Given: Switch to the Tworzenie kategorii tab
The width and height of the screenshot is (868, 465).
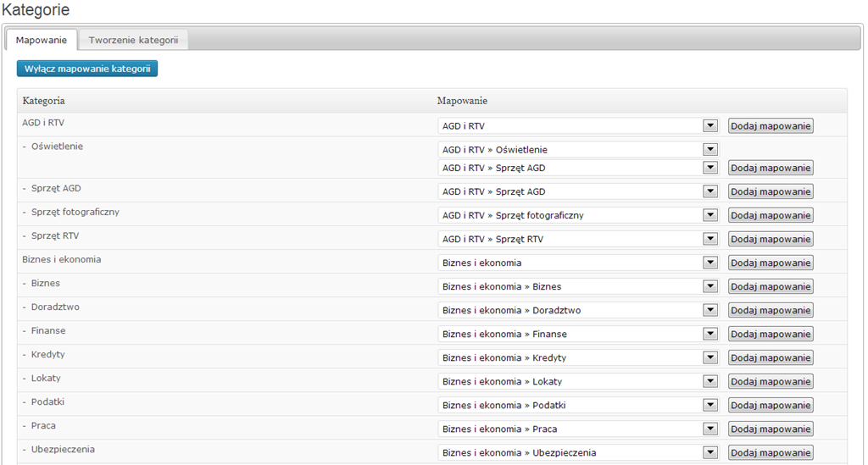Looking at the screenshot, I should 133,40.
